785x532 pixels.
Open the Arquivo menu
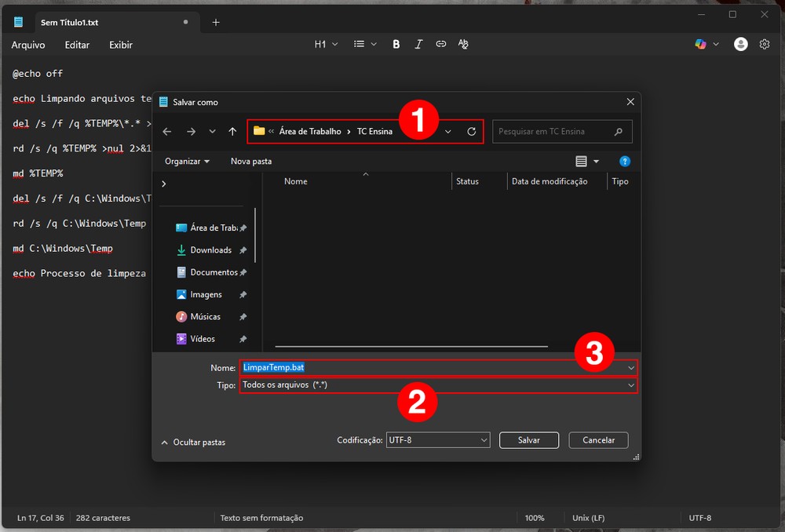click(28, 46)
